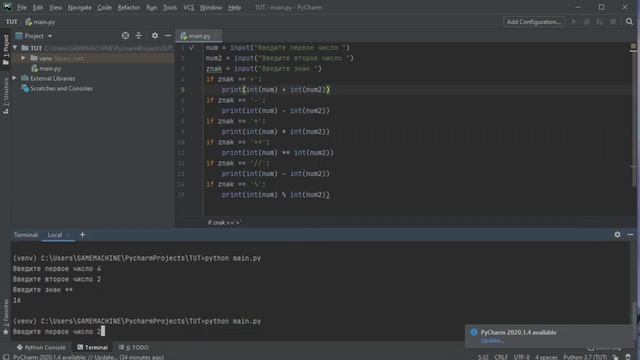Open the Refactor menu

129,7
